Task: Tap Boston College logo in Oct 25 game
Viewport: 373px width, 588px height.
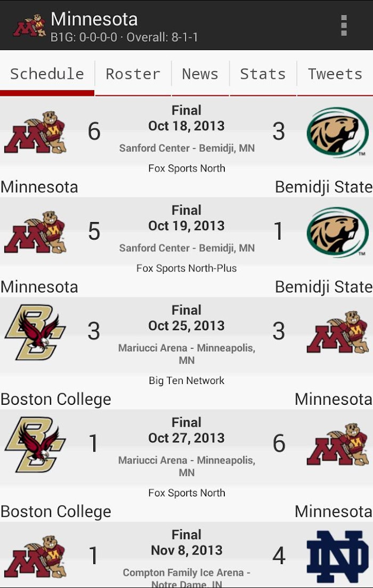Action: pos(35,332)
